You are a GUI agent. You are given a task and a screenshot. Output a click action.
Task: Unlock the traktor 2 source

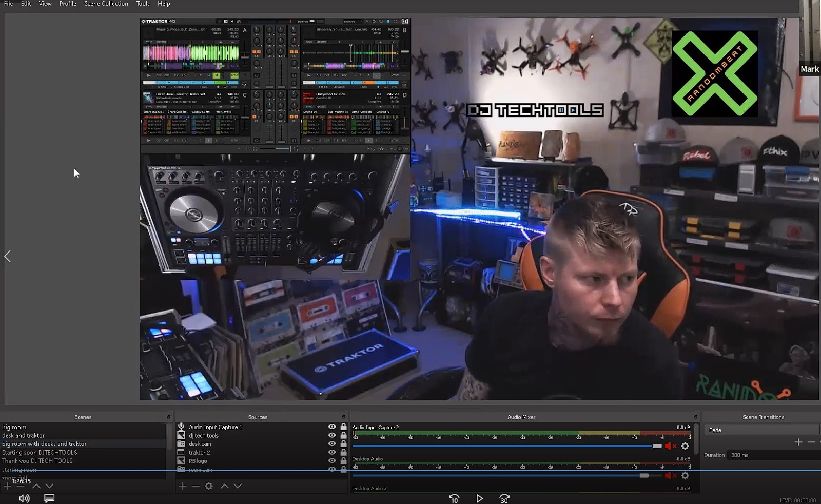343,452
